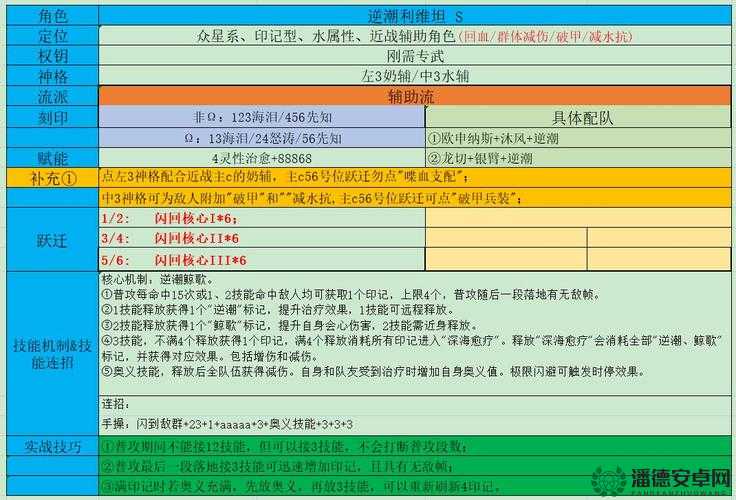Select the '核心机制，逆潮鲸歌。' line

tap(158, 280)
